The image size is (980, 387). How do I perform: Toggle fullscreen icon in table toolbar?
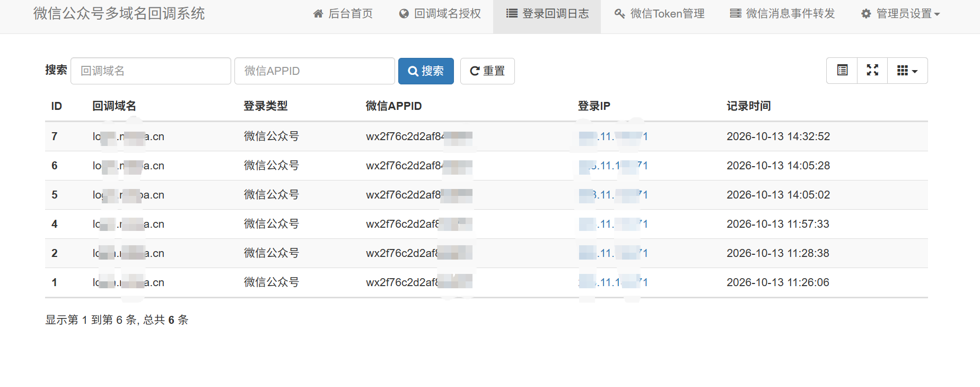pos(872,71)
